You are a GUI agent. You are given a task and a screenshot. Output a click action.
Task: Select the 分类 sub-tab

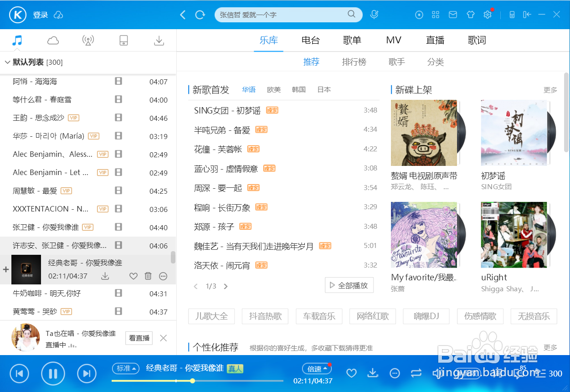(436, 62)
